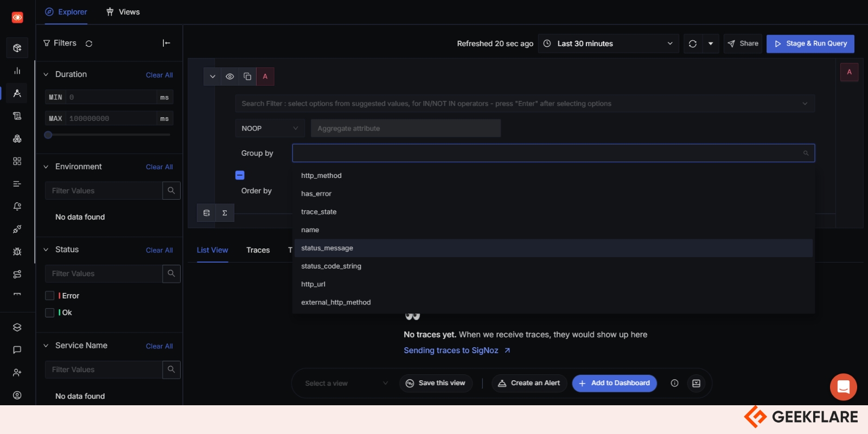Image resolution: width=868 pixels, height=434 pixels.
Task: Click the copy query icon
Action: click(x=247, y=76)
